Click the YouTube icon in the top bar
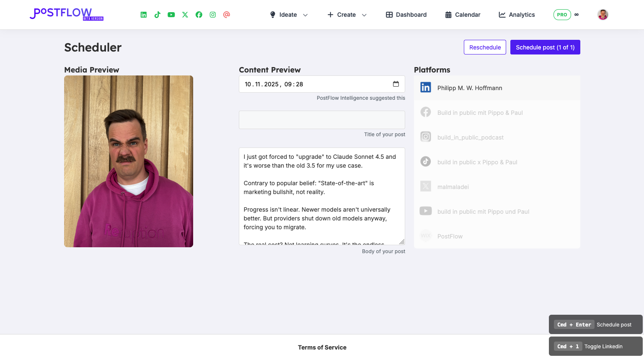 [x=171, y=14]
